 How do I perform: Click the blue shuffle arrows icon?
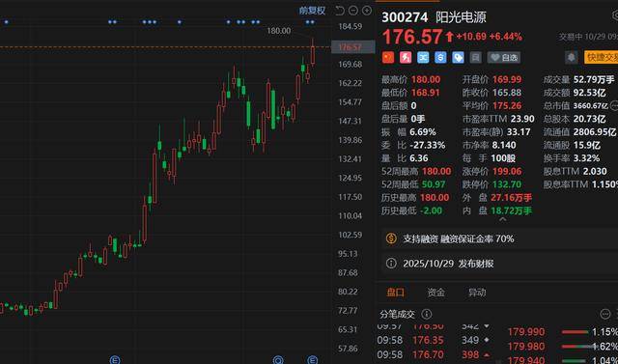[423, 58]
